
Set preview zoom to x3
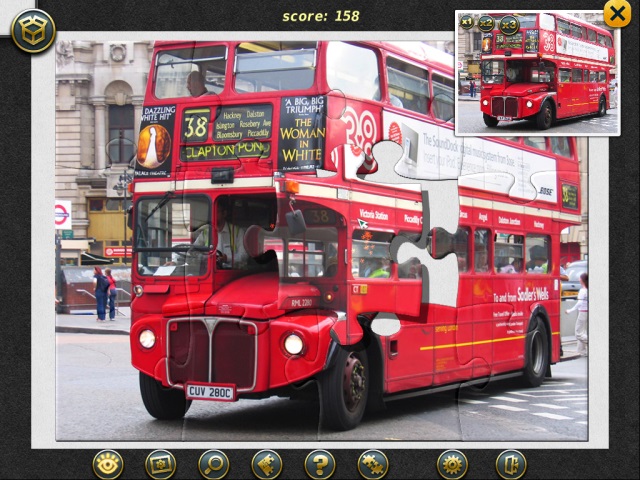509,24
